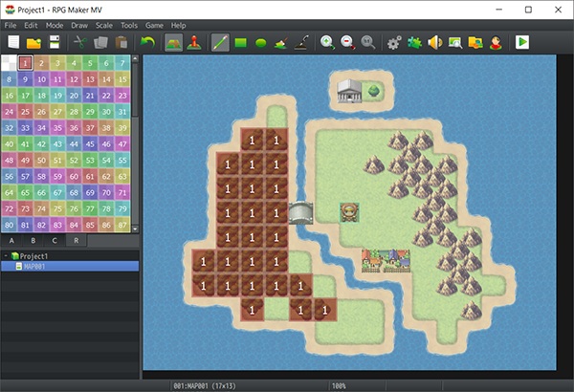Open a project with the folder icon

[33, 42]
